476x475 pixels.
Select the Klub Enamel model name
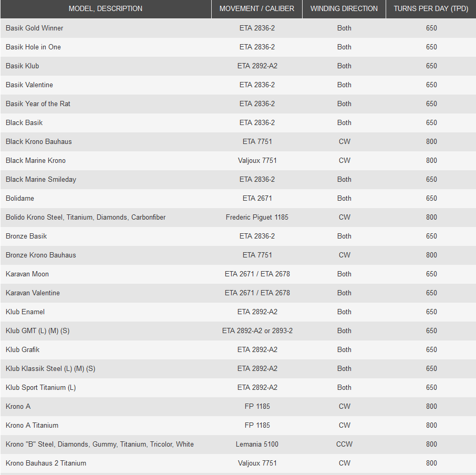point(25,312)
